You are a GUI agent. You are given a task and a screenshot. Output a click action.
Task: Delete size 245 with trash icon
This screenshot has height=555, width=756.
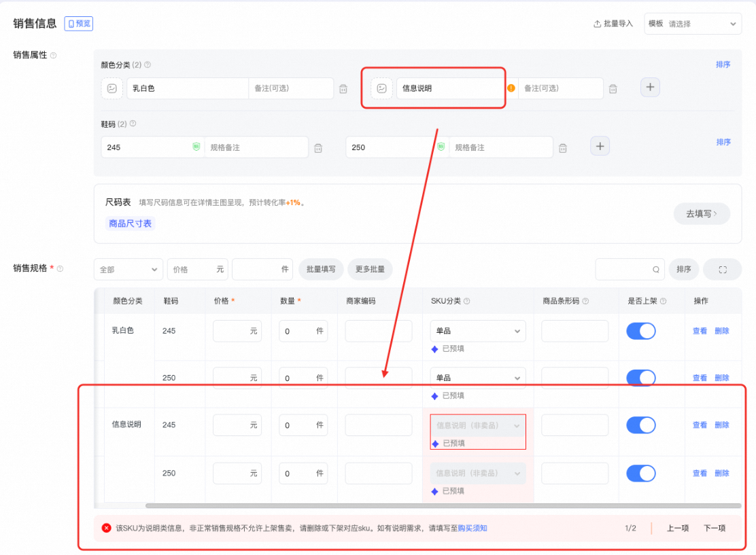[318, 148]
